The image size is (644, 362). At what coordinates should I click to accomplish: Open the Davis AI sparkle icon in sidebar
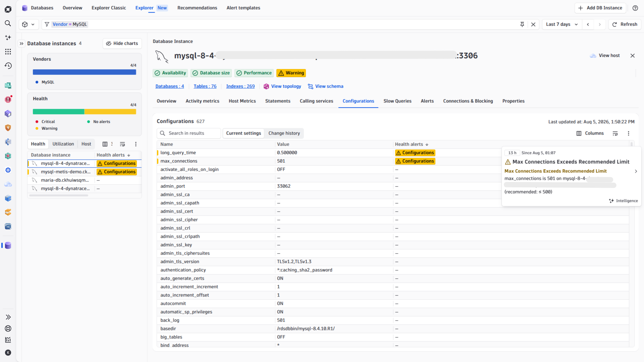[8, 38]
